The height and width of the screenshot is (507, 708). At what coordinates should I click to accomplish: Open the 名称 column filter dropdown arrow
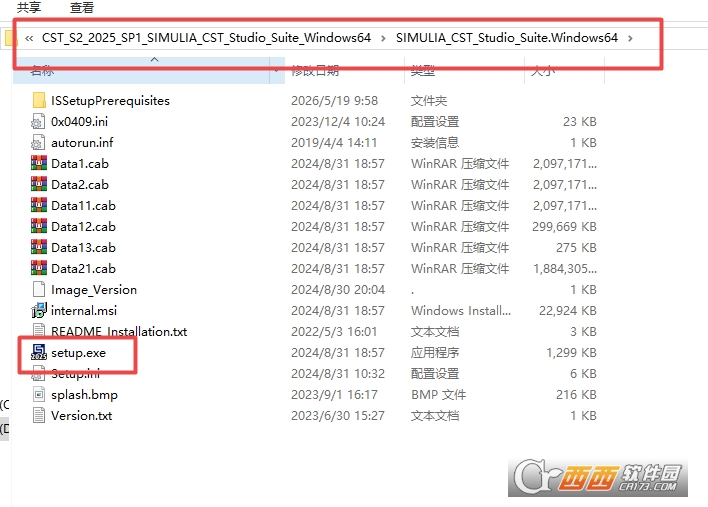pyautogui.click(x=276, y=70)
